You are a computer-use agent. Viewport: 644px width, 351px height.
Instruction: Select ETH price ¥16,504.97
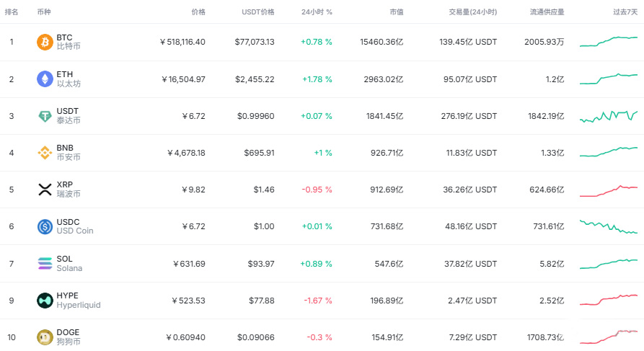click(x=183, y=79)
